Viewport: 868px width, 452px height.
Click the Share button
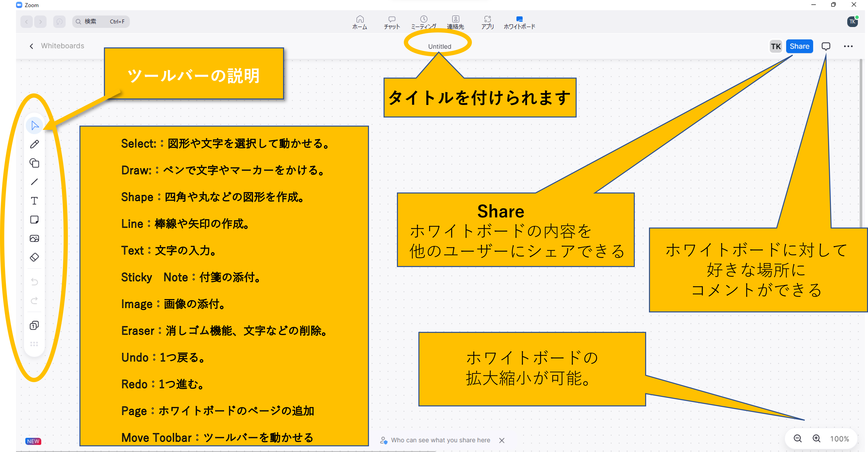click(x=799, y=46)
